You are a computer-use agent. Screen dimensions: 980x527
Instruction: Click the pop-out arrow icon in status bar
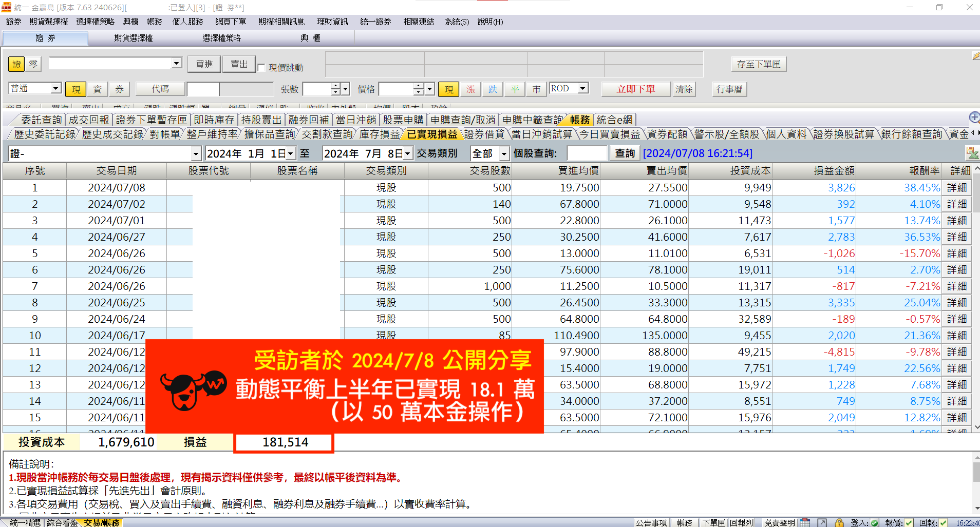[822, 522]
